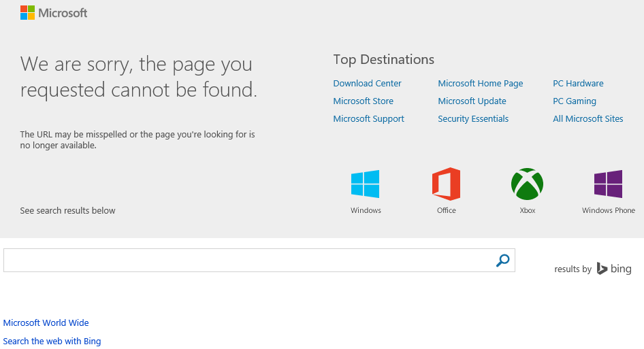This screenshot has width=644, height=349.
Task: Open the Xbox logo tile
Action: (x=527, y=184)
